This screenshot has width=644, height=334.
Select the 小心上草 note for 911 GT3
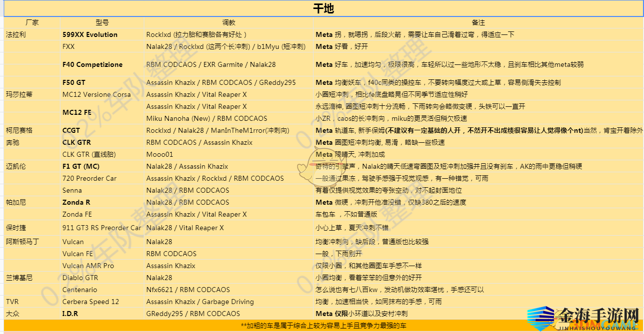(478, 228)
